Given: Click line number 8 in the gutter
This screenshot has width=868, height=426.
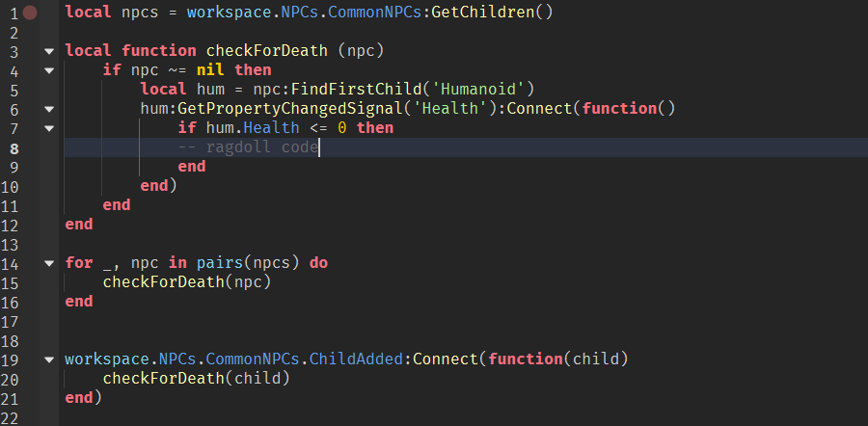Looking at the screenshot, I should coord(14,148).
